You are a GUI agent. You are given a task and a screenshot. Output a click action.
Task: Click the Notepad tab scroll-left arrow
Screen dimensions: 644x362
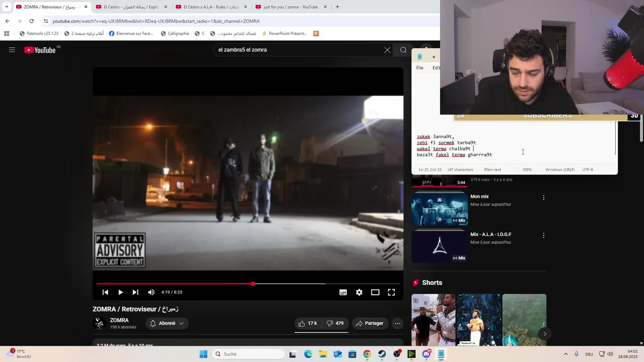click(x=433, y=57)
